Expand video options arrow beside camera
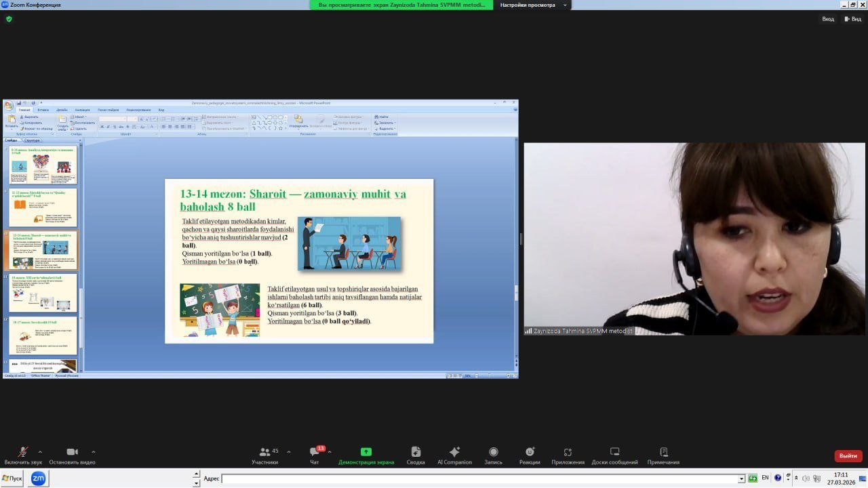The image size is (868, 488). tap(93, 452)
